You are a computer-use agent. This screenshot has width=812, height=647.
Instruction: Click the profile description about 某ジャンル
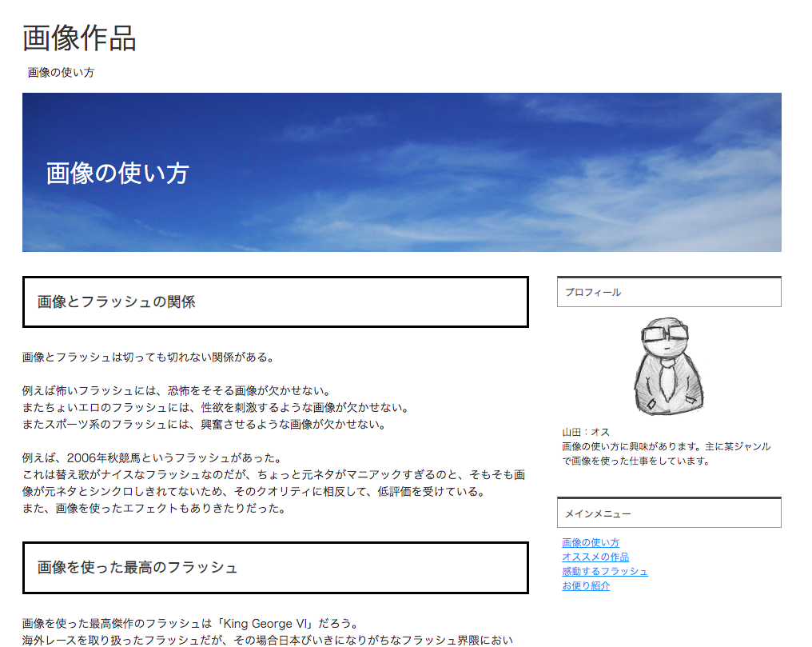(x=667, y=453)
